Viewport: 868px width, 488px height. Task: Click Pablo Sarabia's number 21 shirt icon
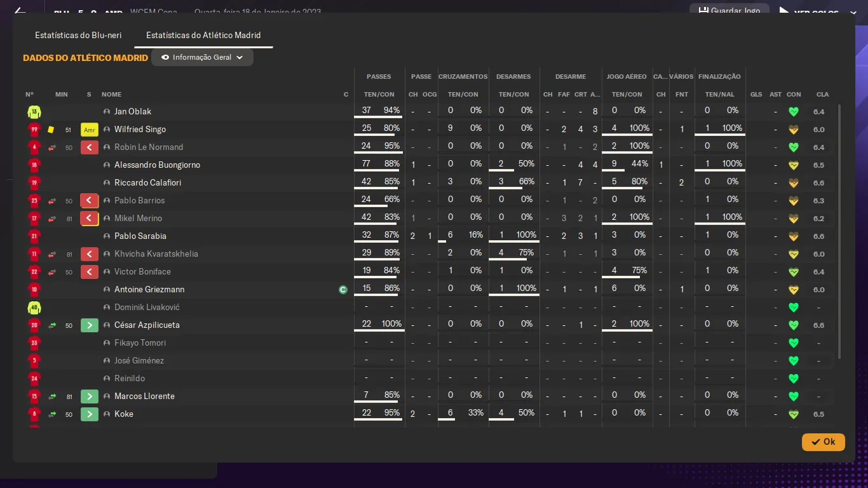pyautogui.click(x=34, y=236)
